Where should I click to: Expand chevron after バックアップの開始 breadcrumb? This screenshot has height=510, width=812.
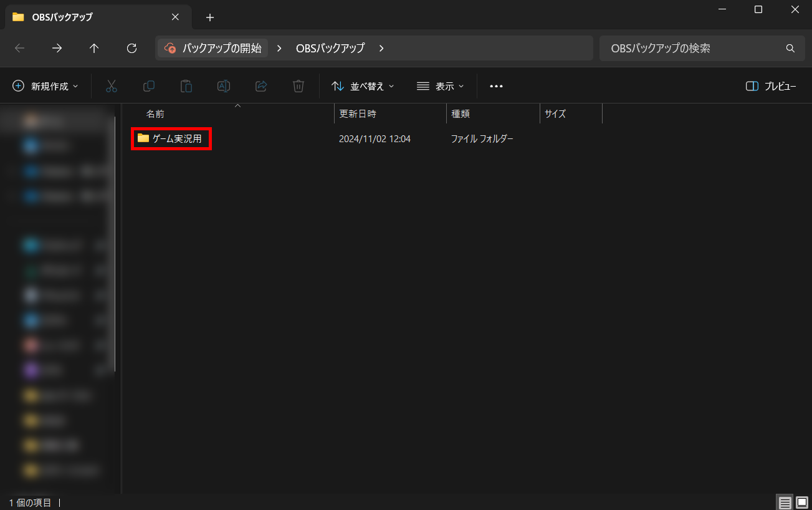(x=279, y=48)
